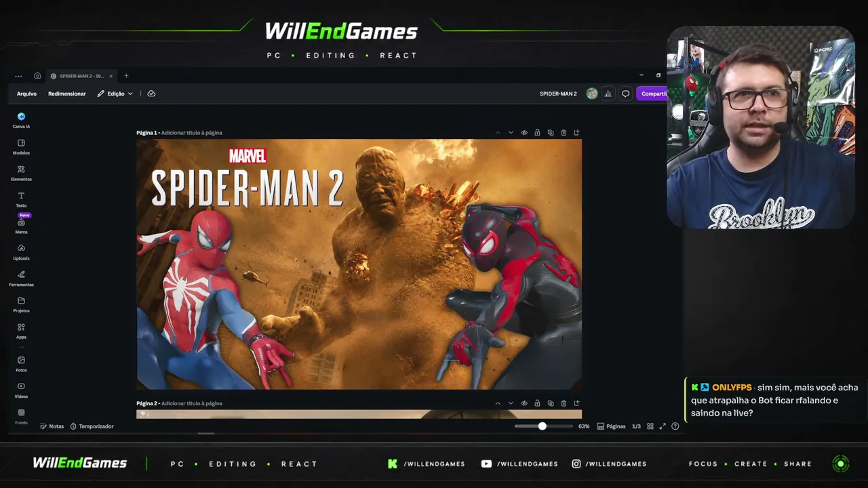Screen dimensions: 868x488
Task: Move Página 2 up
Action: pyautogui.click(x=498, y=403)
